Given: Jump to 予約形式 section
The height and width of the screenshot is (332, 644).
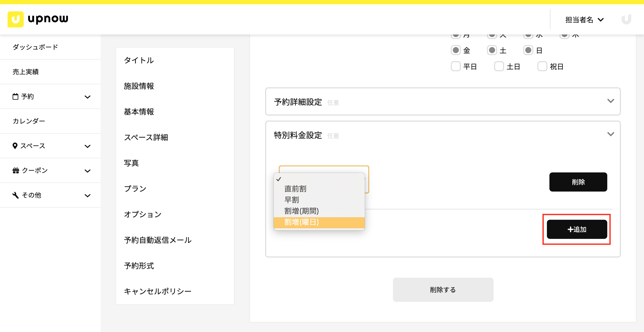Looking at the screenshot, I should point(139,266).
